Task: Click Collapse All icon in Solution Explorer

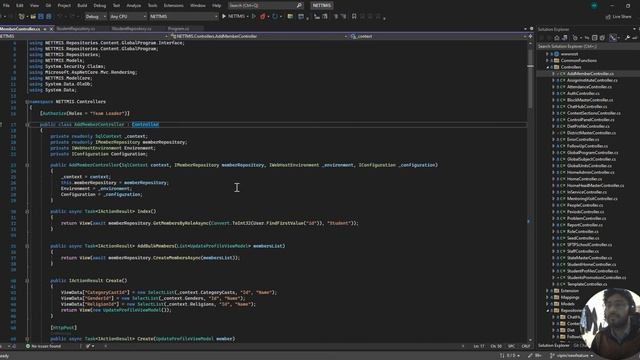Action: [595, 38]
